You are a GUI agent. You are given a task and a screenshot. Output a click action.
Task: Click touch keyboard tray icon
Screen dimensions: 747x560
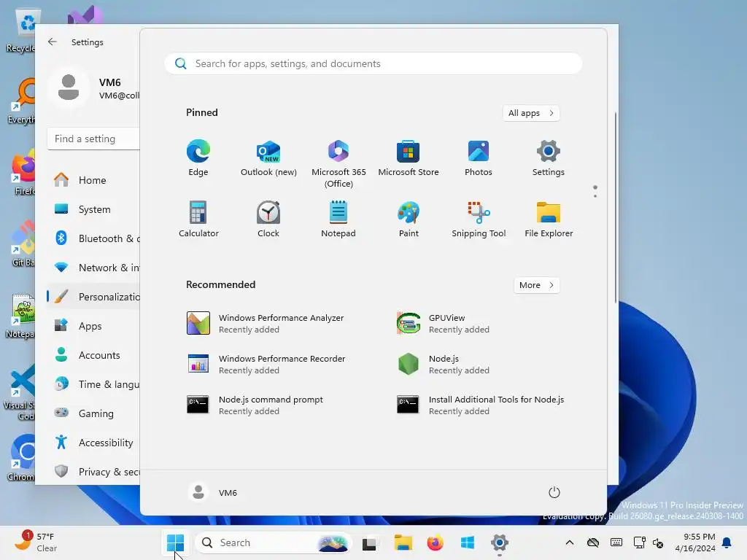point(616,542)
